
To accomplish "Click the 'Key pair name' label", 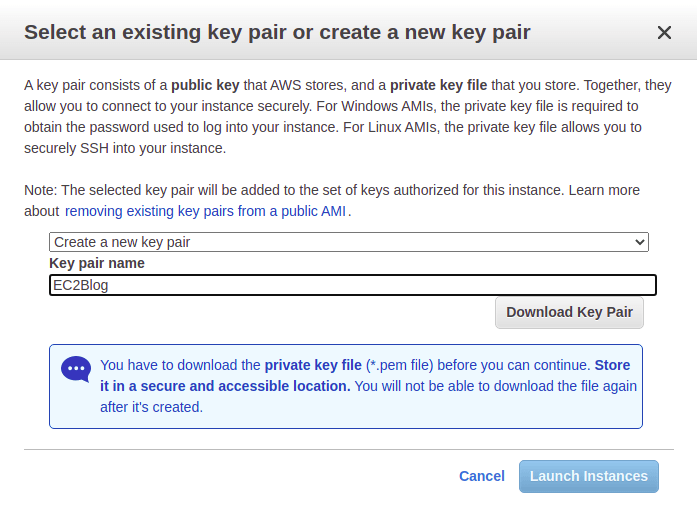I will [97, 263].
